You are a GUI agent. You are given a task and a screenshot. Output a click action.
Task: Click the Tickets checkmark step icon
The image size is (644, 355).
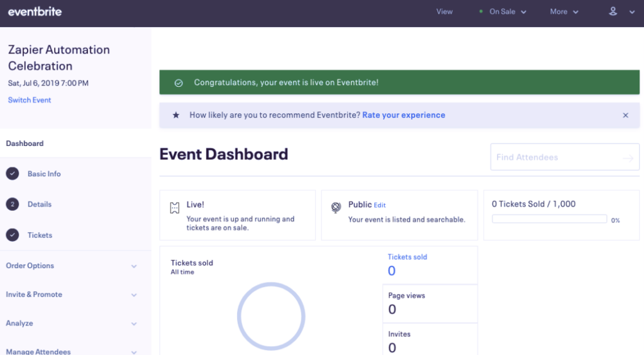point(13,235)
